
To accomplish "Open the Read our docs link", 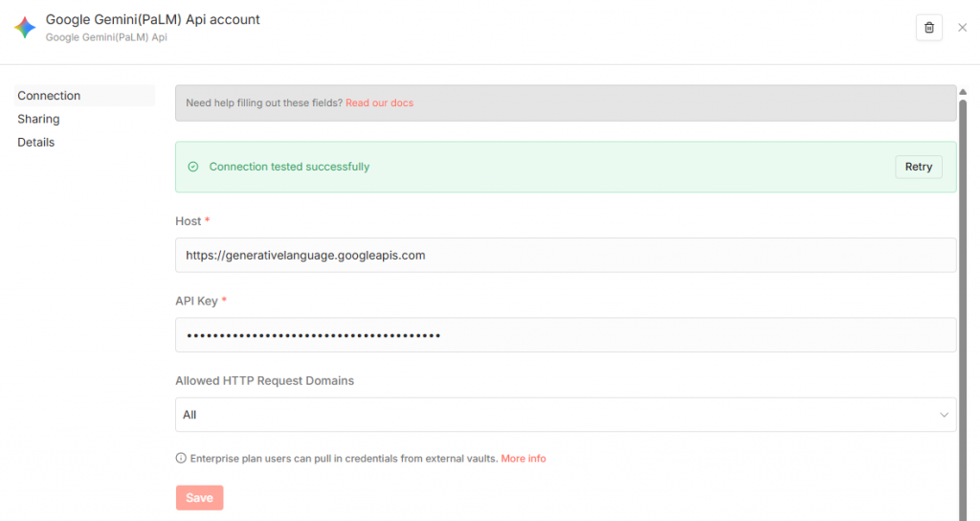I will click(379, 102).
